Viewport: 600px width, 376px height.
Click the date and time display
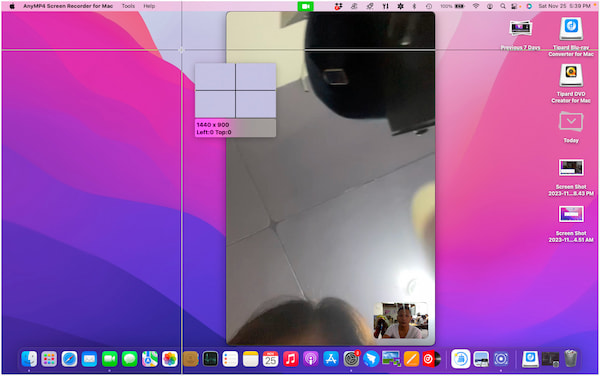[x=564, y=6]
